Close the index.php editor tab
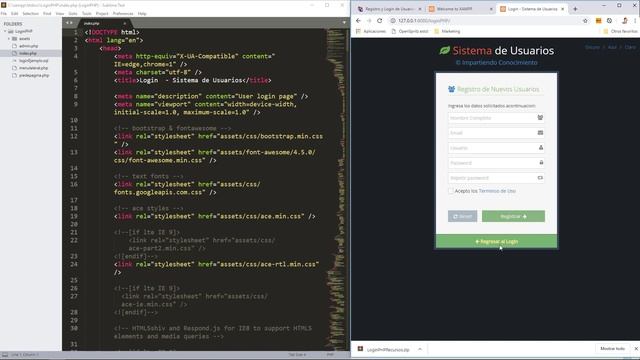 pos(125,23)
